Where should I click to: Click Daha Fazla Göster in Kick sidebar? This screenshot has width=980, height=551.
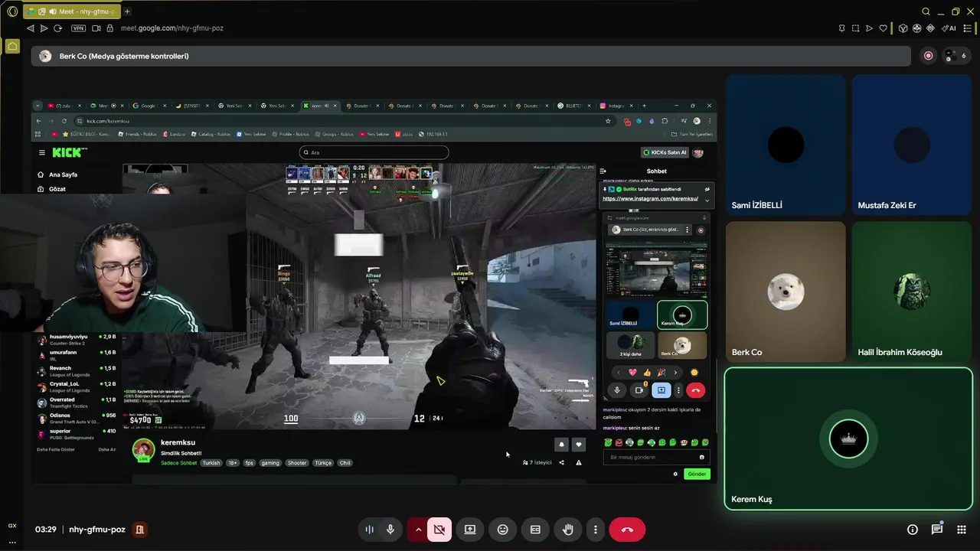(56, 449)
